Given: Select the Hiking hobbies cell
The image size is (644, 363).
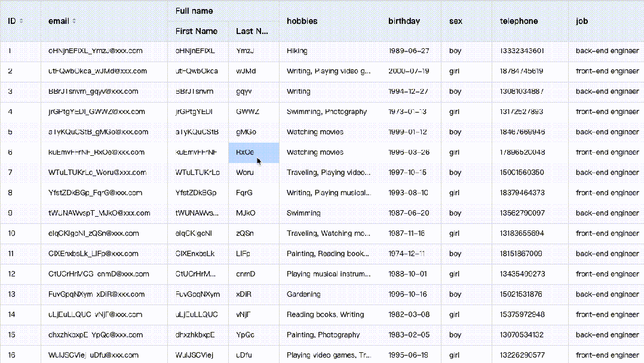Looking at the screenshot, I should point(297,51).
